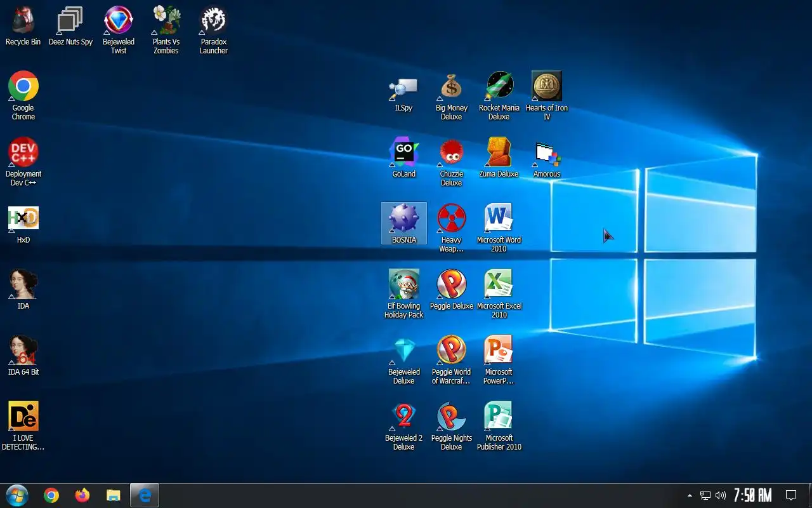Viewport: 812px width, 508px height.
Task: Open File Explorer from the taskbar
Action: 114,495
